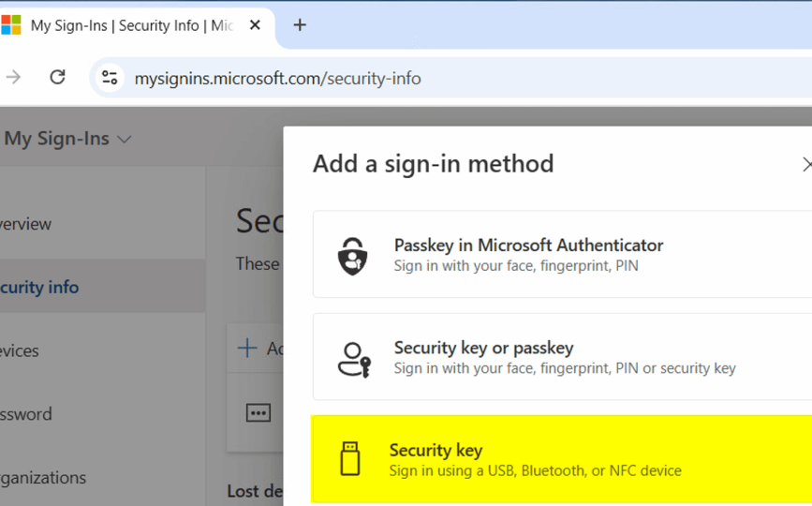Open the site information icon in address bar
Screen dimensions: 812x506
[111, 78]
